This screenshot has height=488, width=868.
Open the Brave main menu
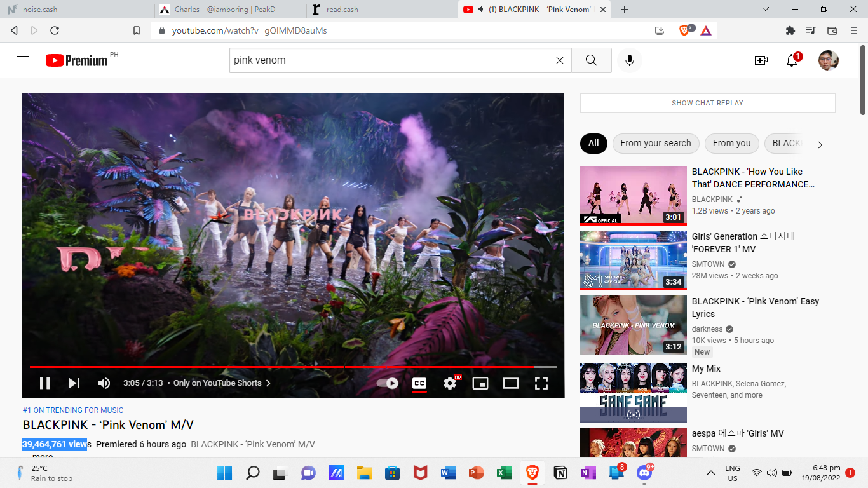pos(853,30)
